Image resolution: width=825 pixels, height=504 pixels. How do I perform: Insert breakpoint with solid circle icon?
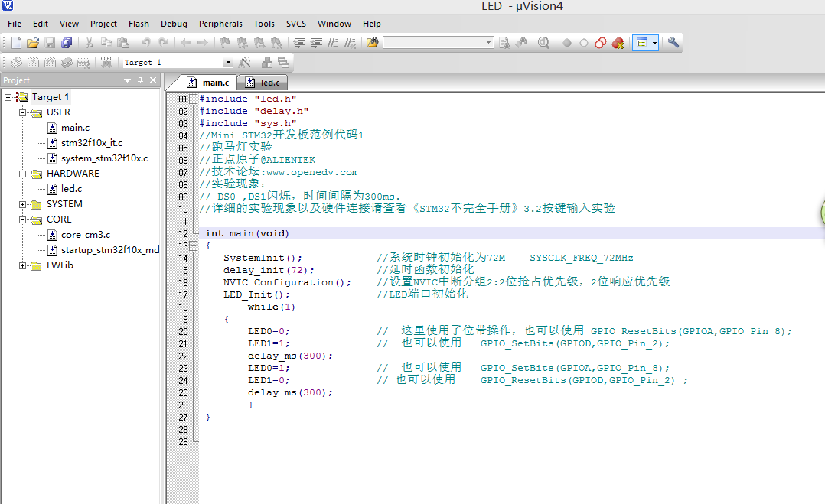coord(566,43)
